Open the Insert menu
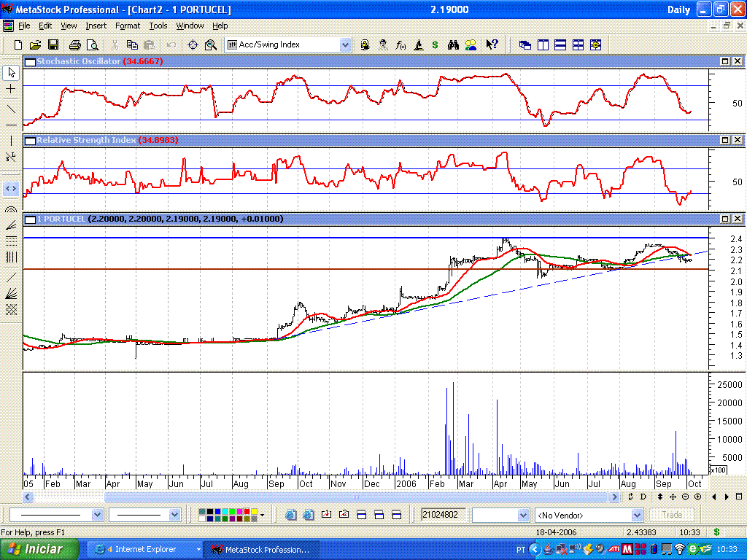This screenshot has height=560, width=747. pos(96,26)
